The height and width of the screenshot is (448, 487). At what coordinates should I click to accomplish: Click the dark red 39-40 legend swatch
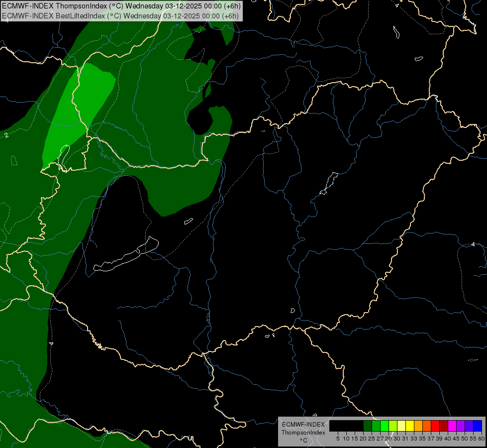click(x=444, y=426)
